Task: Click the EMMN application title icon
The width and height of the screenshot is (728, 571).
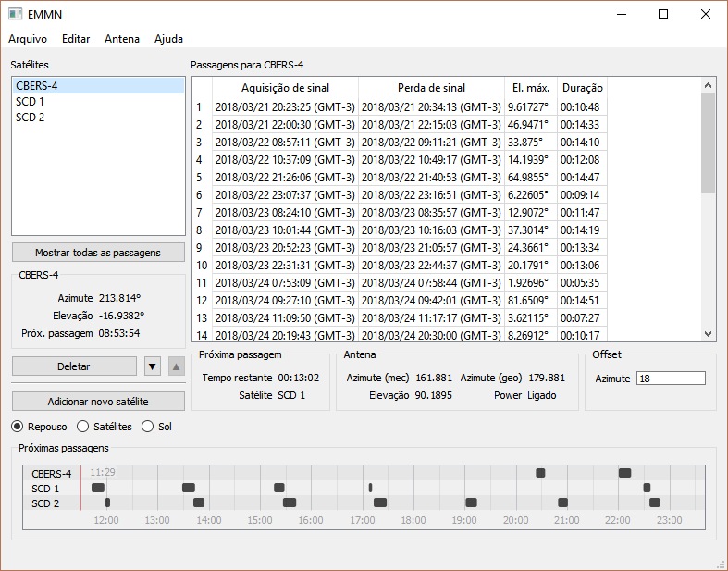Action: point(16,14)
